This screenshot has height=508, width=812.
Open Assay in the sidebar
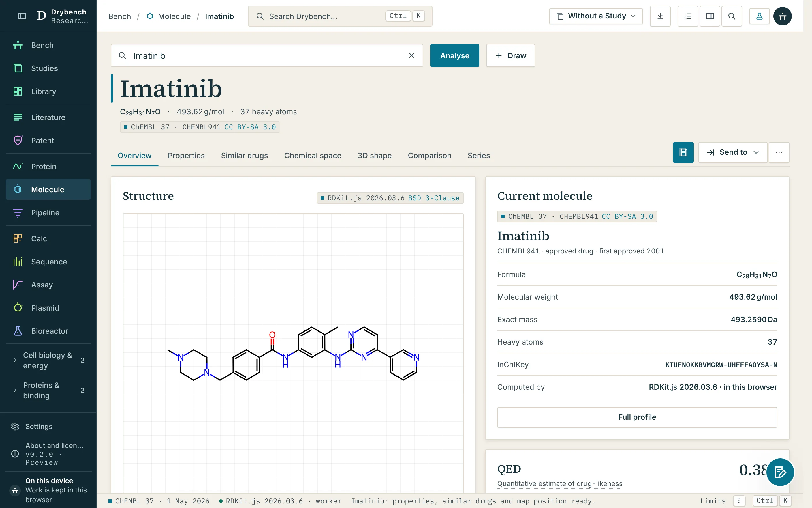tap(48, 285)
